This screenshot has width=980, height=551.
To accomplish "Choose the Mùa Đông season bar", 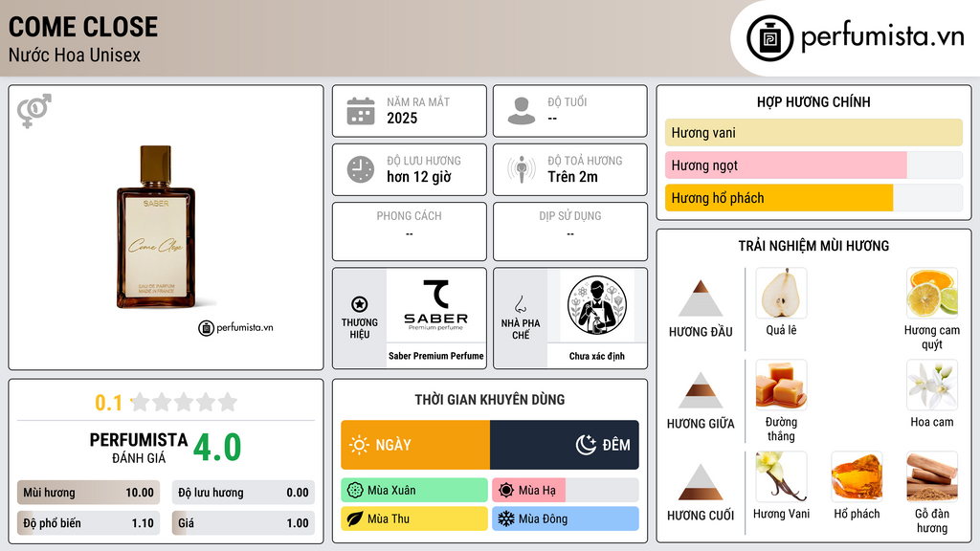I will (566, 518).
